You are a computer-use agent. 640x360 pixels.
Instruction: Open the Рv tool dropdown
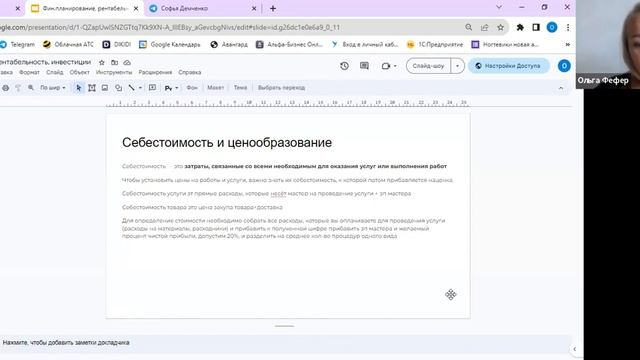click(171, 88)
